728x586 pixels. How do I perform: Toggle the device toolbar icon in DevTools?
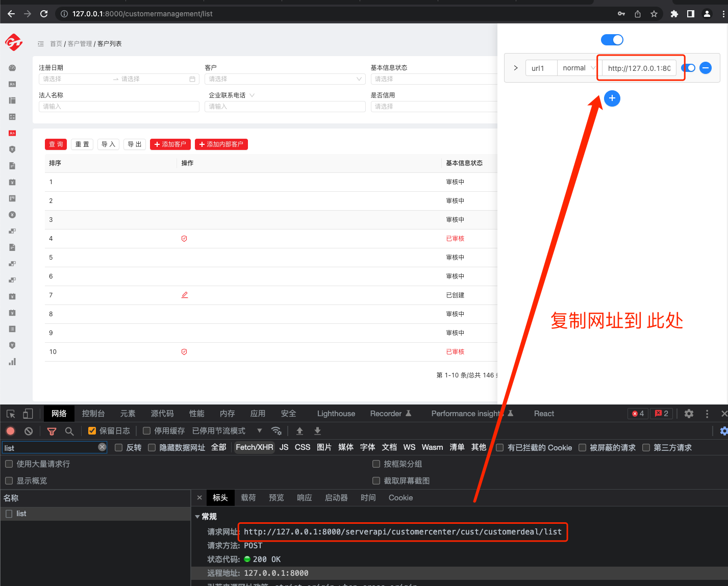28,414
